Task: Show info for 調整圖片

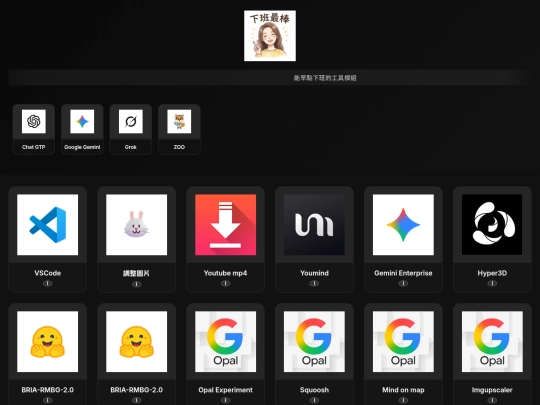Action: 136,284
